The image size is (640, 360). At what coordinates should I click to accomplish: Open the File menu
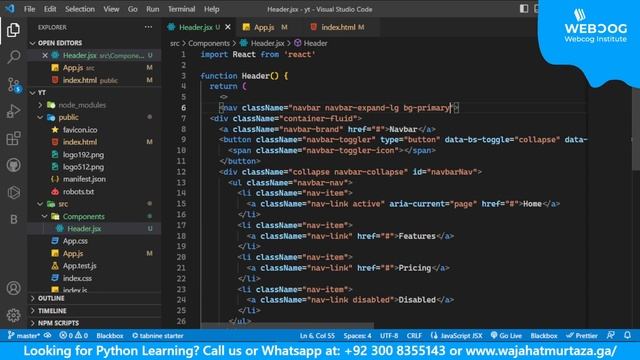pos(29,9)
